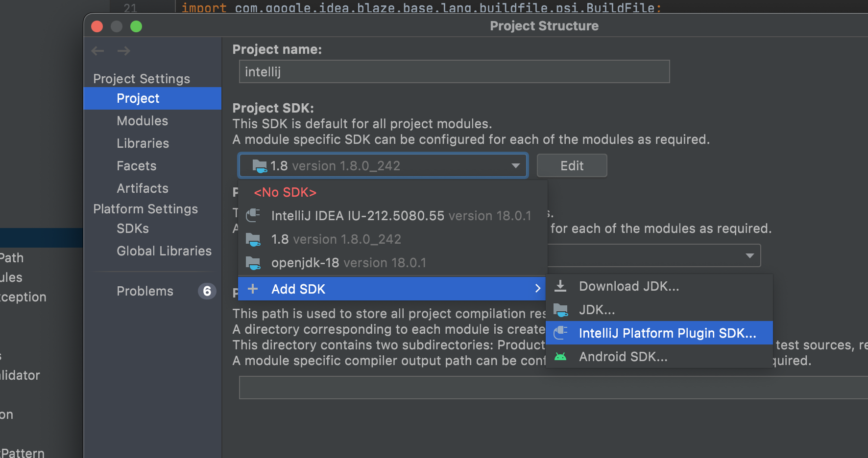Click the Project name input field
Image resolution: width=868 pixels, height=458 pixels.
point(454,72)
